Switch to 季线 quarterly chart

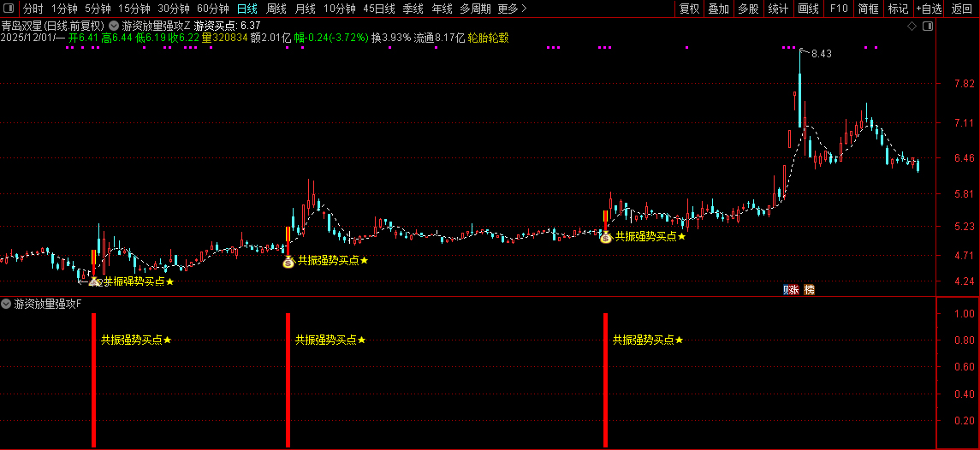click(x=413, y=9)
